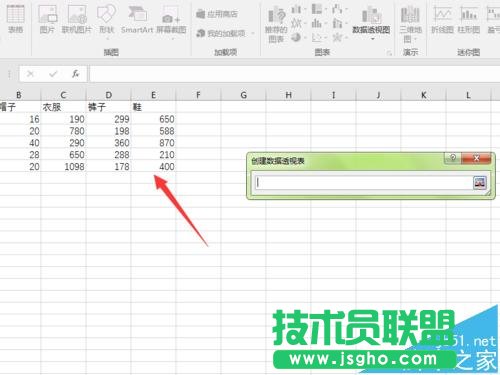Screen dimensions: 500x375
Task: Select cell containing 28 in column B
Action: [x=20, y=155]
